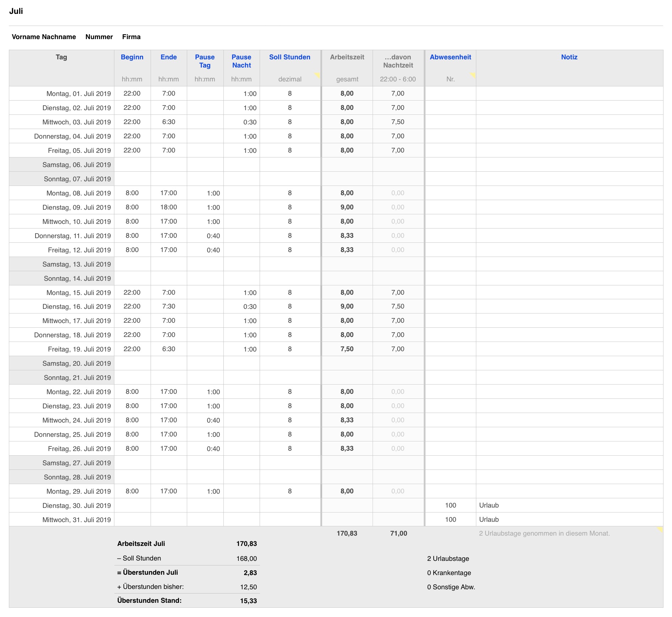This screenshot has width=672, height=617.
Task: Click the Firma field
Action: pos(131,37)
